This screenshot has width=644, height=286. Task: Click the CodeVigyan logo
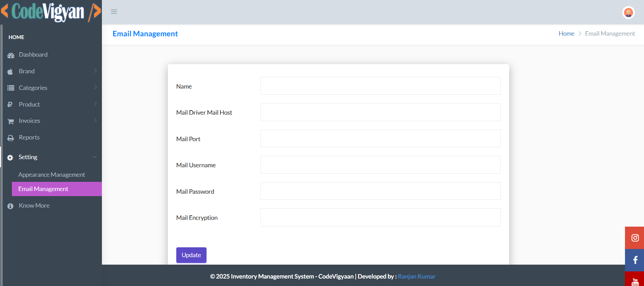click(x=51, y=12)
